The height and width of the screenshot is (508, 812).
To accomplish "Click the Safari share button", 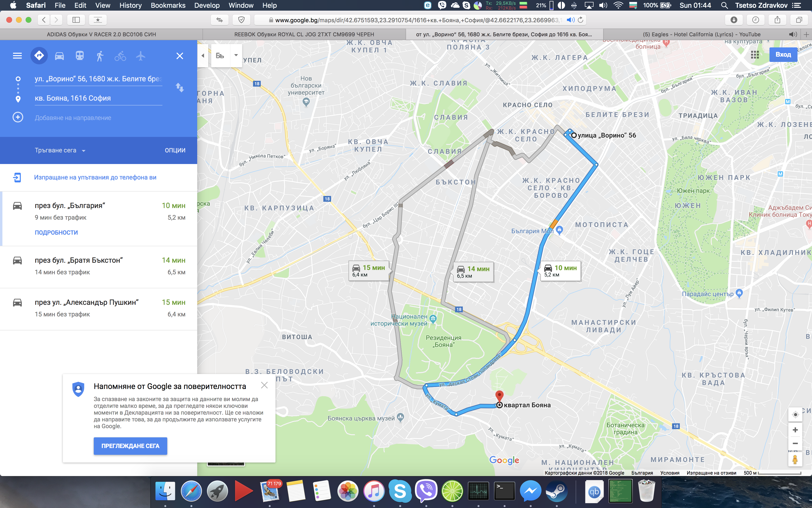I will pos(777,20).
